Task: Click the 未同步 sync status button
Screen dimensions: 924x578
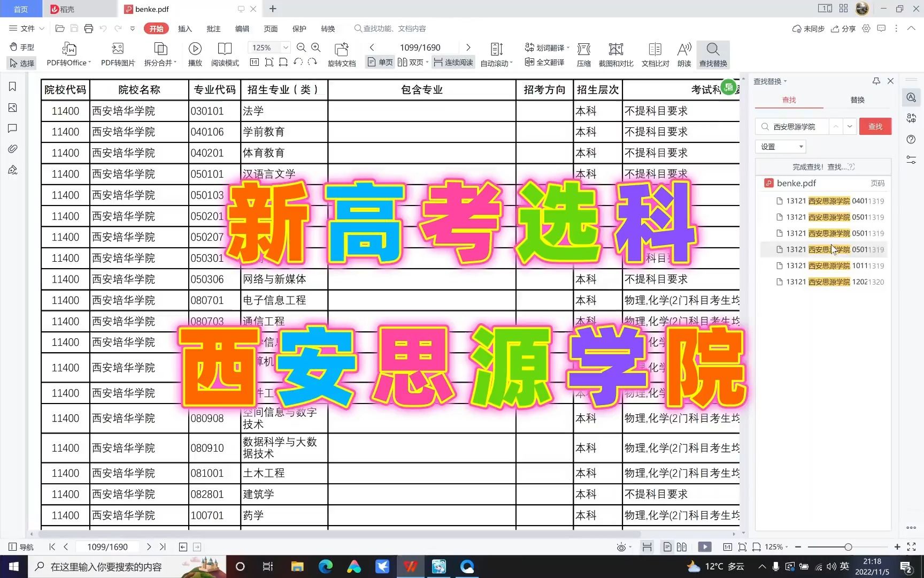Action: 808,29
